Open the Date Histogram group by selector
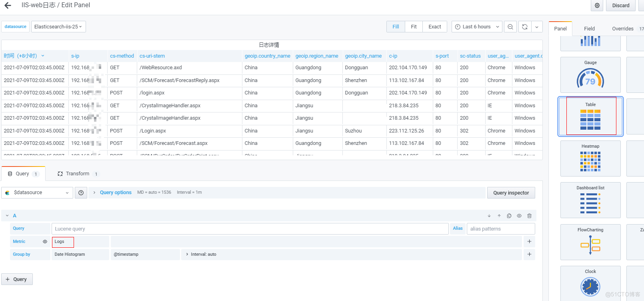This screenshot has height=301, width=644. click(x=80, y=255)
